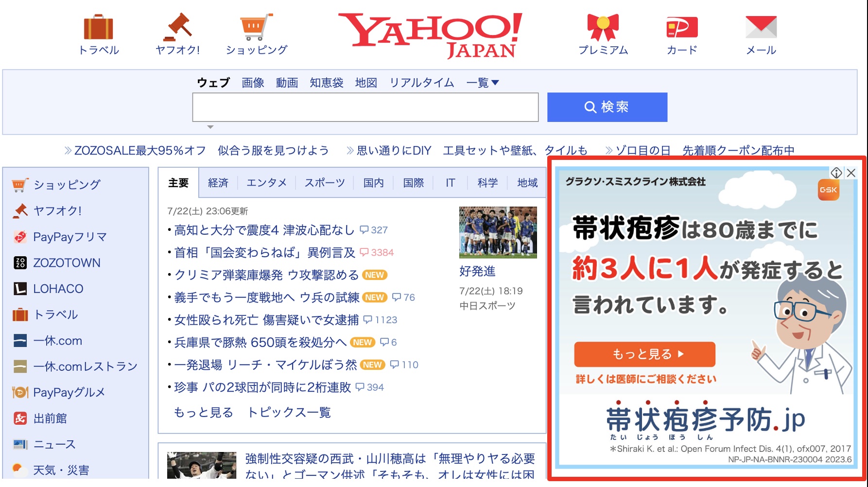Image resolution: width=868 pixels, height=487 pixels.
Task: Click the Premium ribbon icon
Action: click(603, 27)
